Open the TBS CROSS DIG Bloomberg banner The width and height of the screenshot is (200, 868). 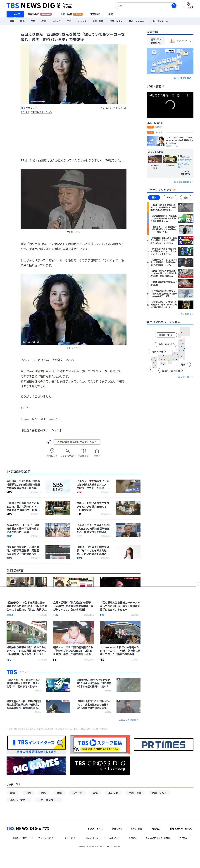pyautogui.click(x=100, y=766)
